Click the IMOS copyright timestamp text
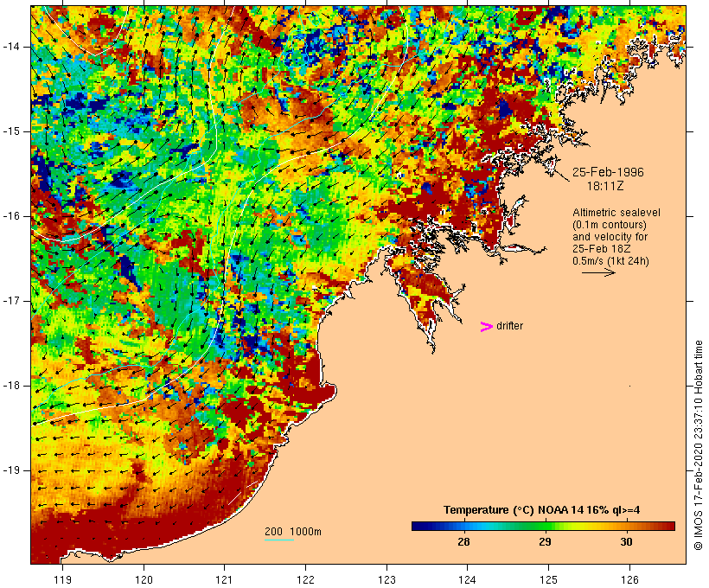709x588 pixels. 698,445
